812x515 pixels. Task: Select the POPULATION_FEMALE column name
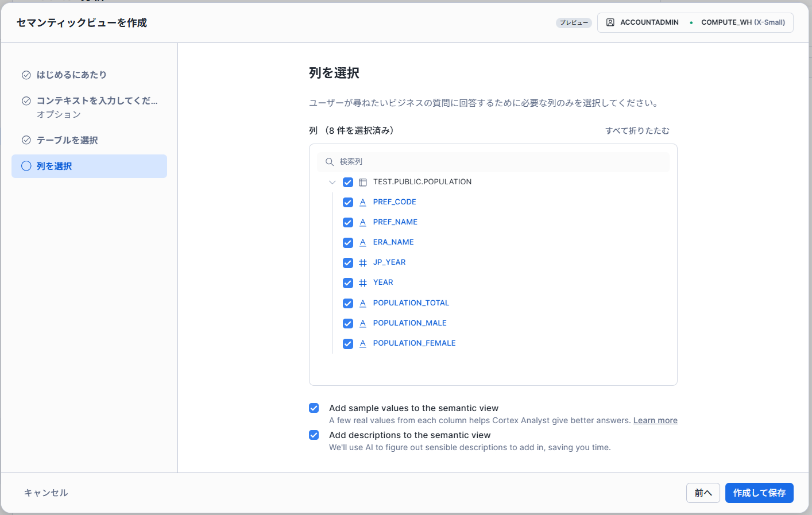point(415,343)
